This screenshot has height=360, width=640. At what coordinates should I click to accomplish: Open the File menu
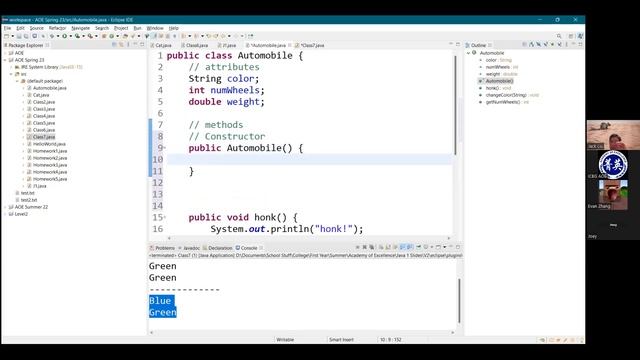[7, 28]
